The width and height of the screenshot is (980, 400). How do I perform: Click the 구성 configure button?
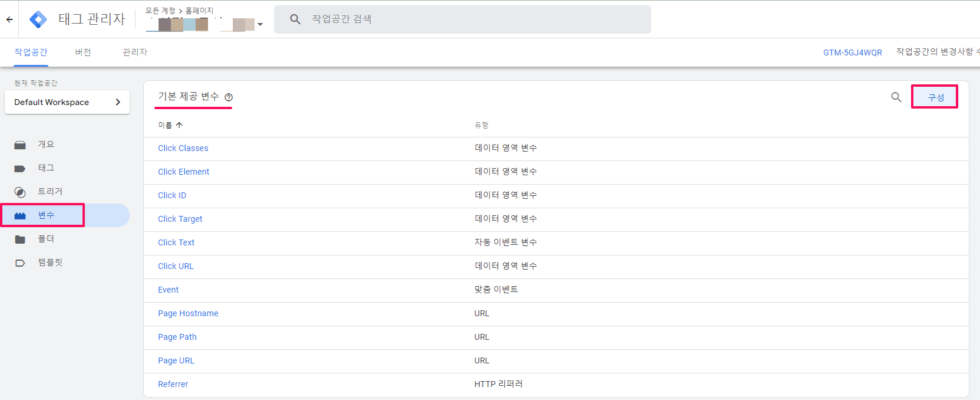click(935, 97)
